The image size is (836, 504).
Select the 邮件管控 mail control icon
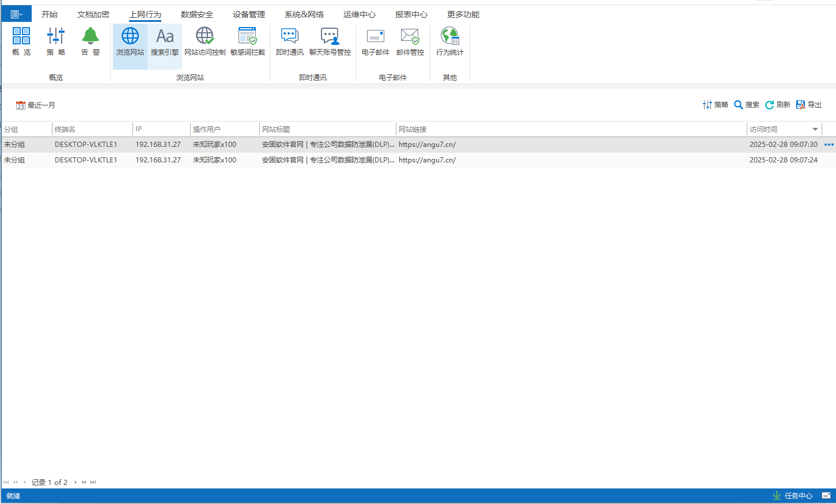click(x=410, y=41)
